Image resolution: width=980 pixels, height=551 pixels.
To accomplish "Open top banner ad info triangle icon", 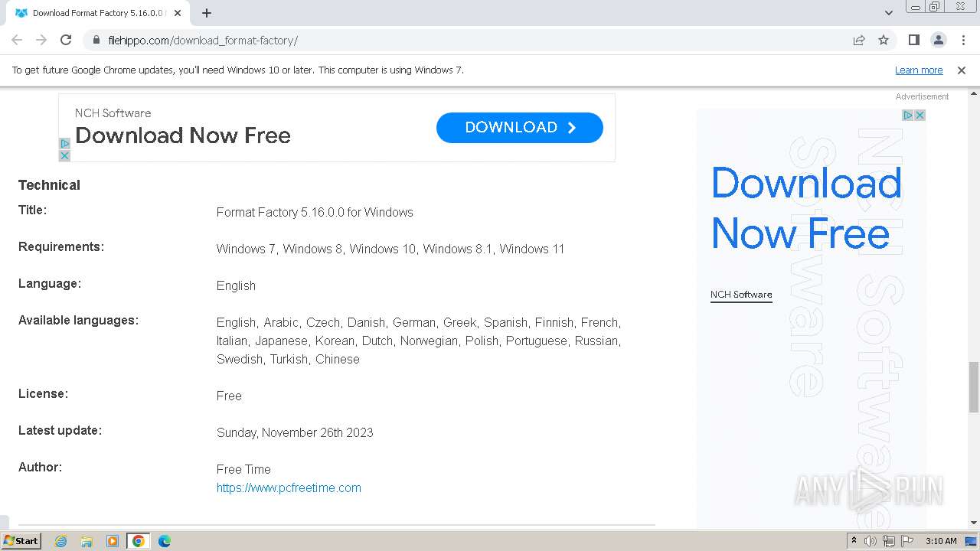I will point(64,143).
